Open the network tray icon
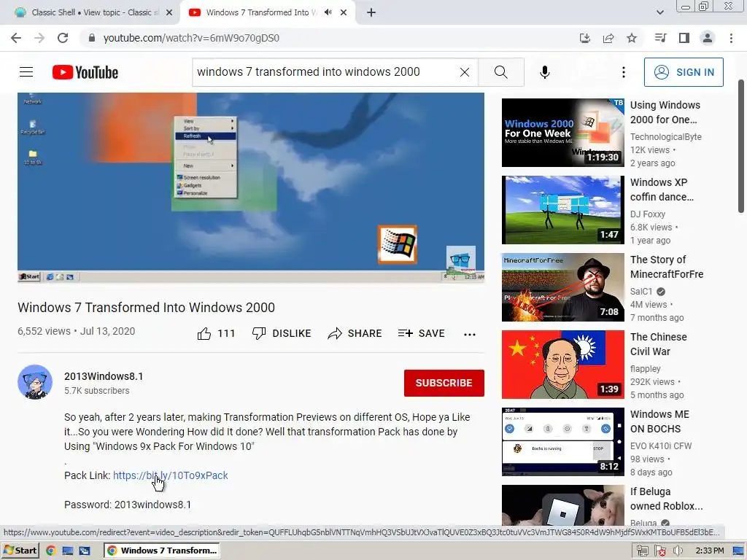The image size is (747, 560). tap(642, 551)
